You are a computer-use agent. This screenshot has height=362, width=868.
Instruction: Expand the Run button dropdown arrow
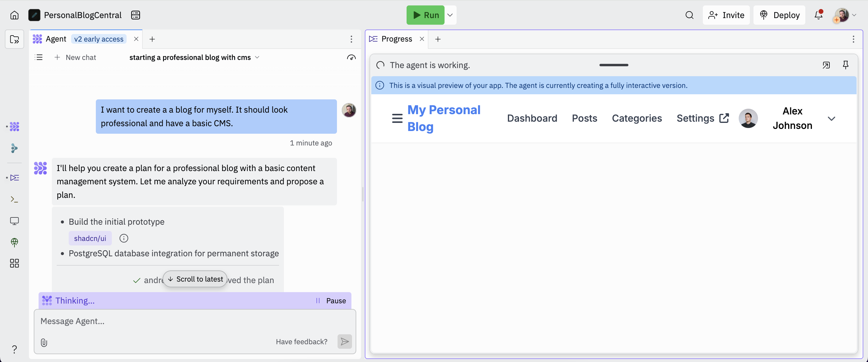(x=450, y=15)
